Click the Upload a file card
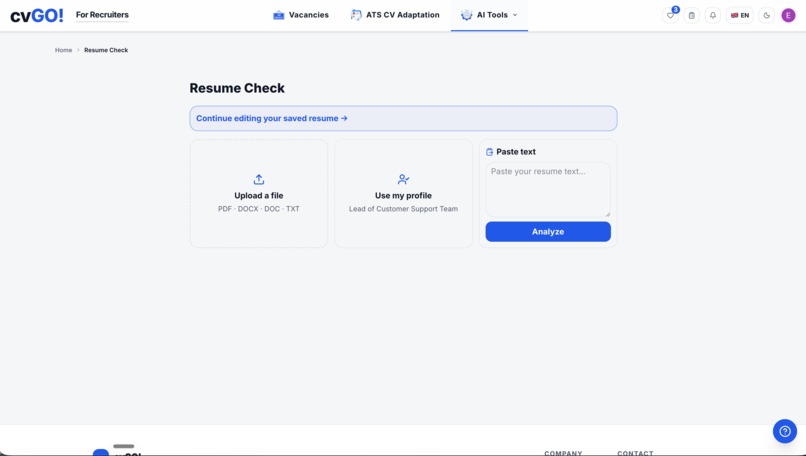806x456 pixels. 259,193
